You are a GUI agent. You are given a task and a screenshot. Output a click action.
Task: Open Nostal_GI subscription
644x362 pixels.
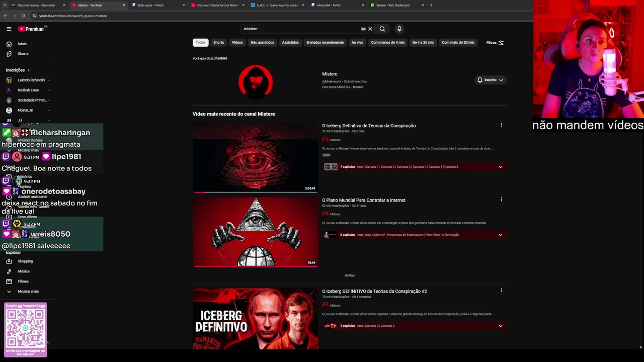click(25, 110)
